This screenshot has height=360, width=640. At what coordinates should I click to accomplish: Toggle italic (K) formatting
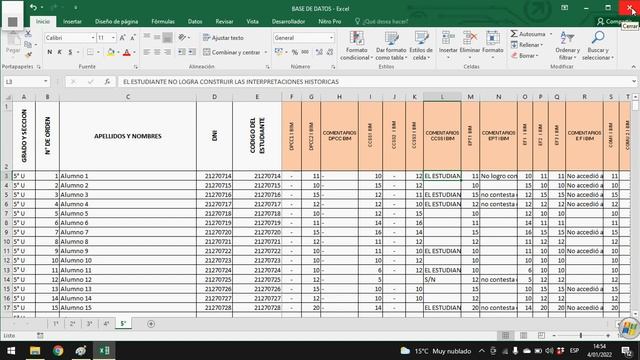point(60,52)
